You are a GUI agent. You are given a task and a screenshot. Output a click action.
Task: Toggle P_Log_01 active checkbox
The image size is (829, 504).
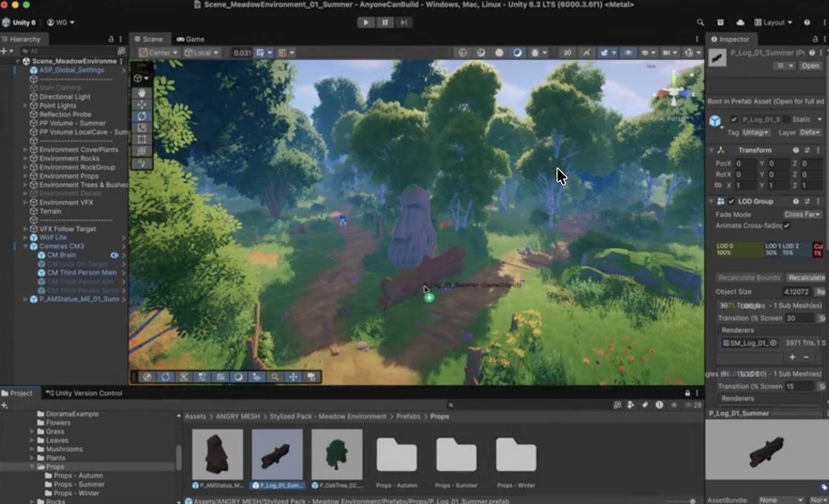point(734,119)
